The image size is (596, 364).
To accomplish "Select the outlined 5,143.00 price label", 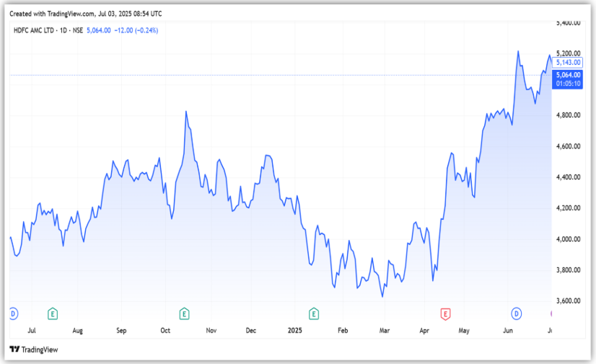I will point(568,63).
